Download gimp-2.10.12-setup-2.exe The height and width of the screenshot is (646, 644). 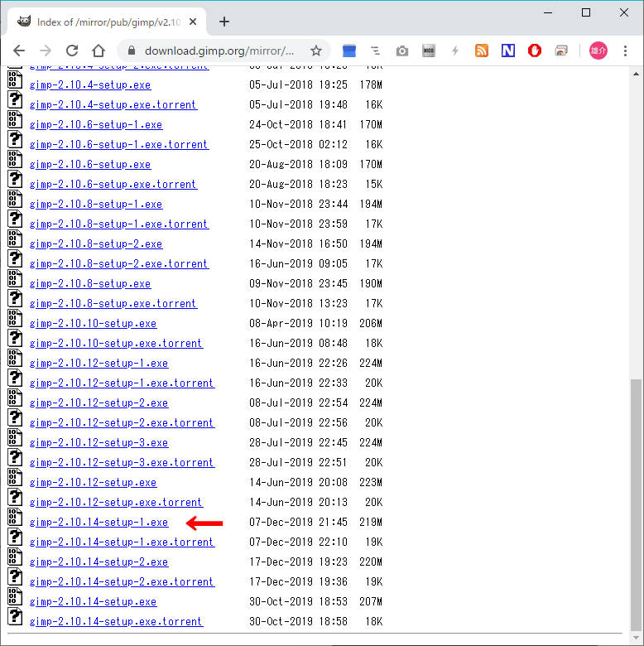(x=99, y=403)
